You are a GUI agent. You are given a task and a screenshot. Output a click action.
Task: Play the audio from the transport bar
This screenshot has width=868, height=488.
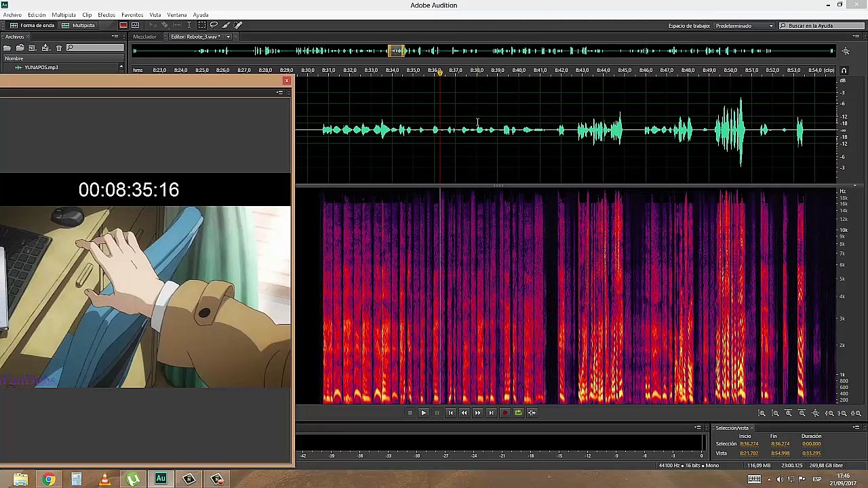point(423,413)
